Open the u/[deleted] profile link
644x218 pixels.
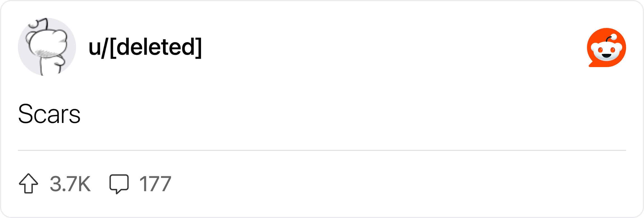(145, 47)
